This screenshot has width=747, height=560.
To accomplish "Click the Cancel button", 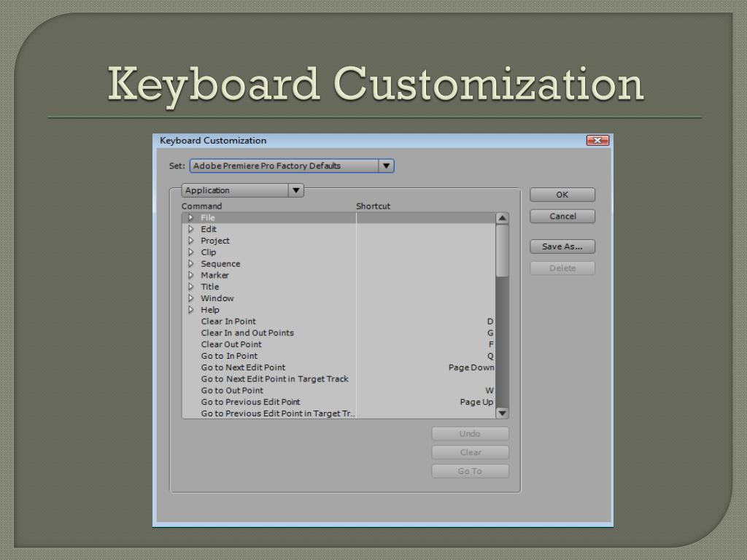I will pos(562,216).
